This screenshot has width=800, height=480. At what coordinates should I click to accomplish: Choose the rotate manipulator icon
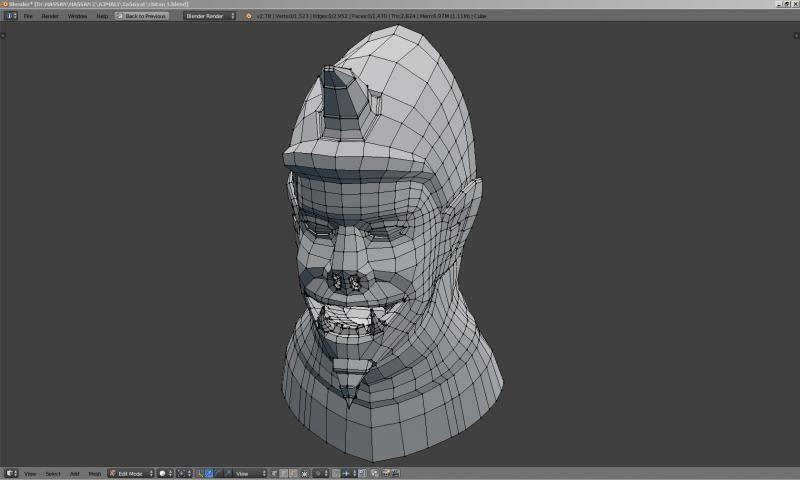218,473
